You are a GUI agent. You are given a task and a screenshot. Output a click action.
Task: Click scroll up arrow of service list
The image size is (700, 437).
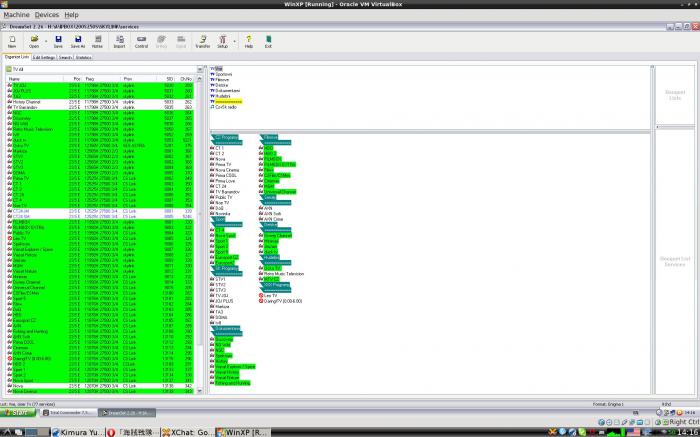(x=200, y=79)
